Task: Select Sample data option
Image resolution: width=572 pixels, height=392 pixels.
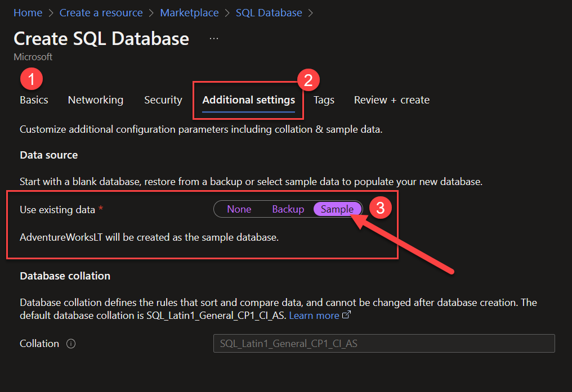Action: point(337,209)
